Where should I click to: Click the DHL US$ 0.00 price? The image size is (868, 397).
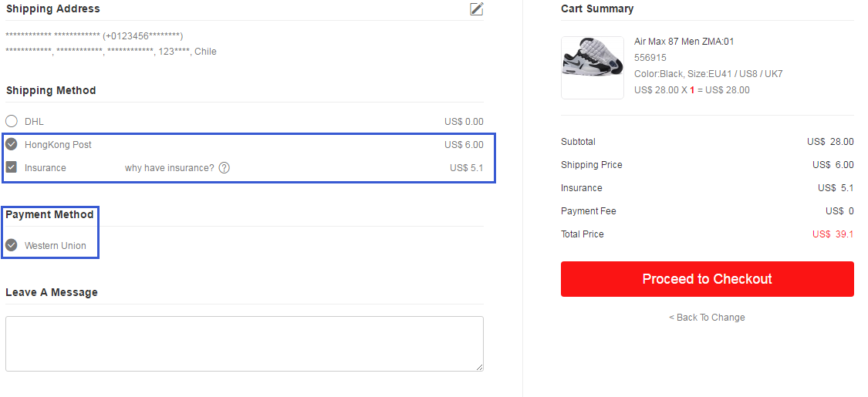coord(464,122)
